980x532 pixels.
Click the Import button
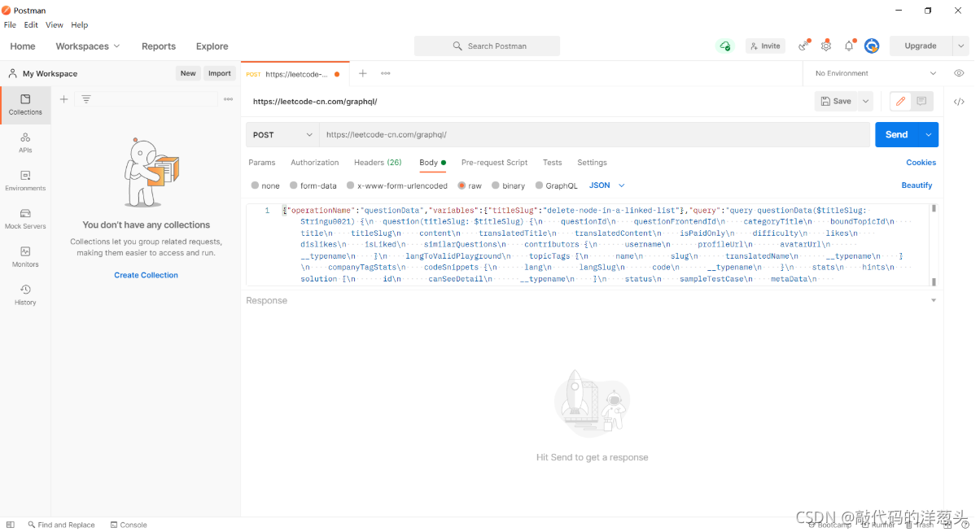point(220,73)
